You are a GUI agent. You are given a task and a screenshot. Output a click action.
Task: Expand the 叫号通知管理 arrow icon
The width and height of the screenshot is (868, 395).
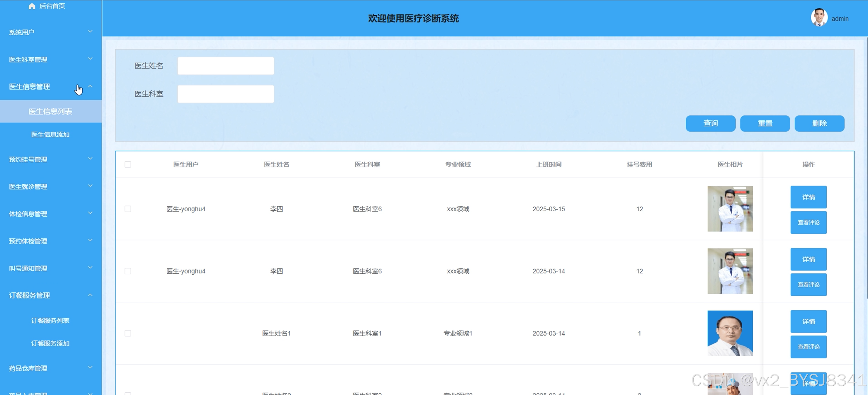pos(90,268)
